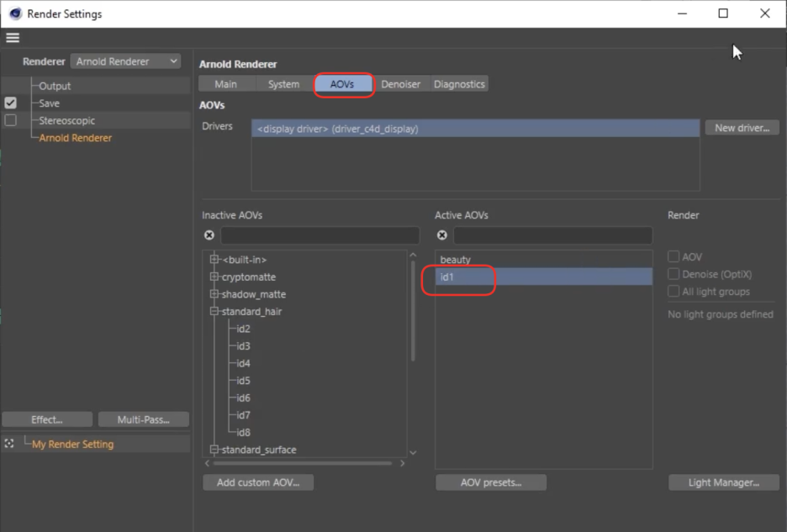787x532 pixels.
Task: Select My Render Setting preset
Action: [73, 444]
